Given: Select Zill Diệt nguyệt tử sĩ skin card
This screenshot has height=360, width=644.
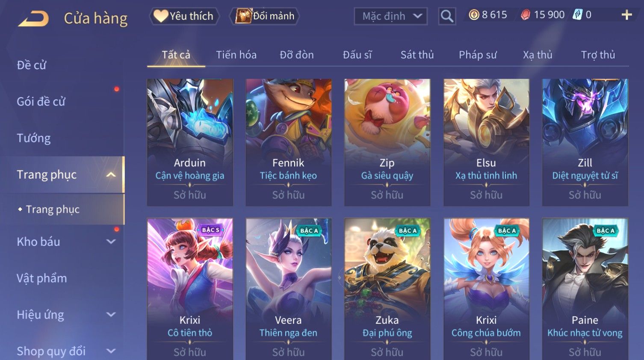Looking at the screenshot, I should 585,142.
